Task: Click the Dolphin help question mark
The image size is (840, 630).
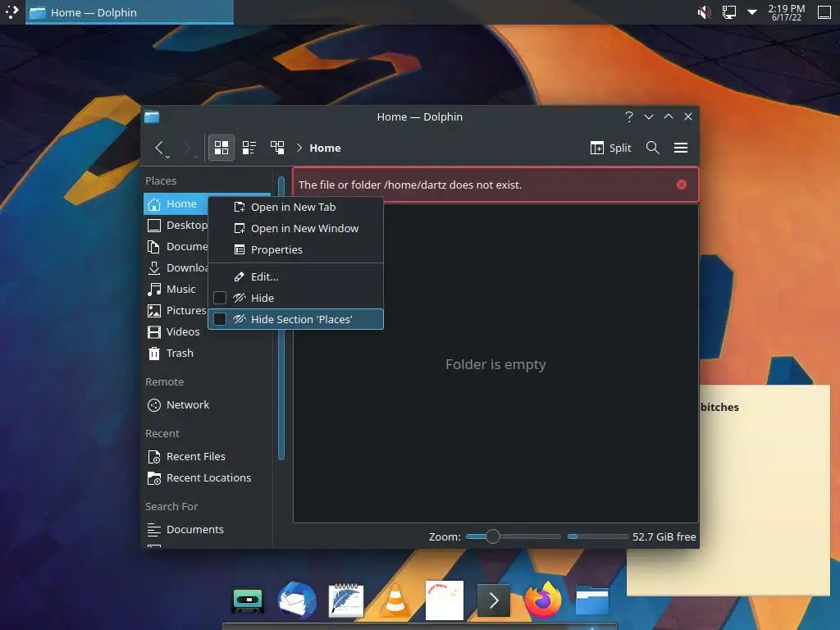Action: 629,116
